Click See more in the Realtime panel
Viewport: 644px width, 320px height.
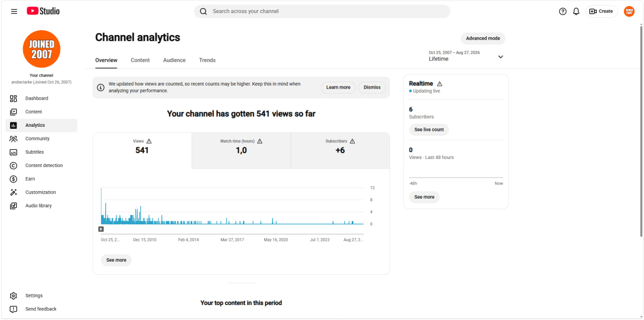click(x=424, y=197)
